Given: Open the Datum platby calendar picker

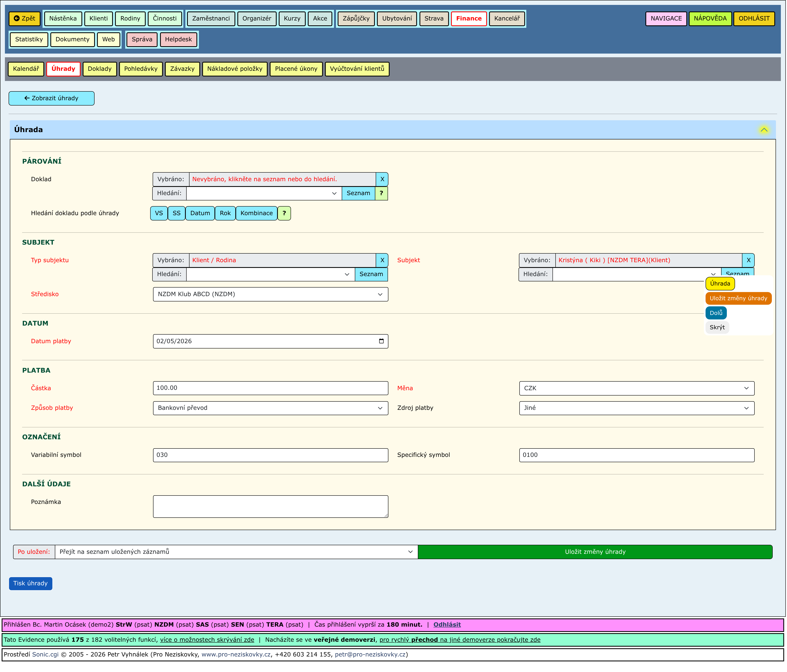Looking at the screenshot, I should [x=381, y=341].
